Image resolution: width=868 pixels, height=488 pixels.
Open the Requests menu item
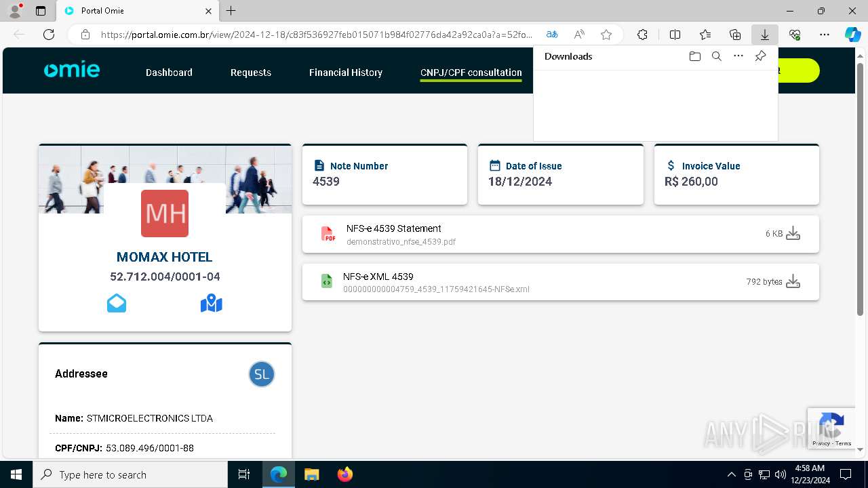pyautogui.click(x=251, y=73)
